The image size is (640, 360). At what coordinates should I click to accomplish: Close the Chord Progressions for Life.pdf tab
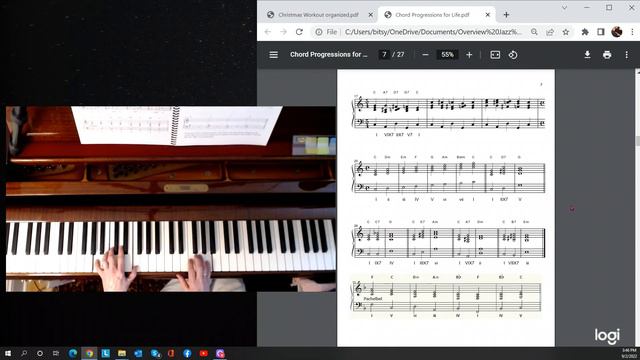pyautogui.click(x=488, y=15)
